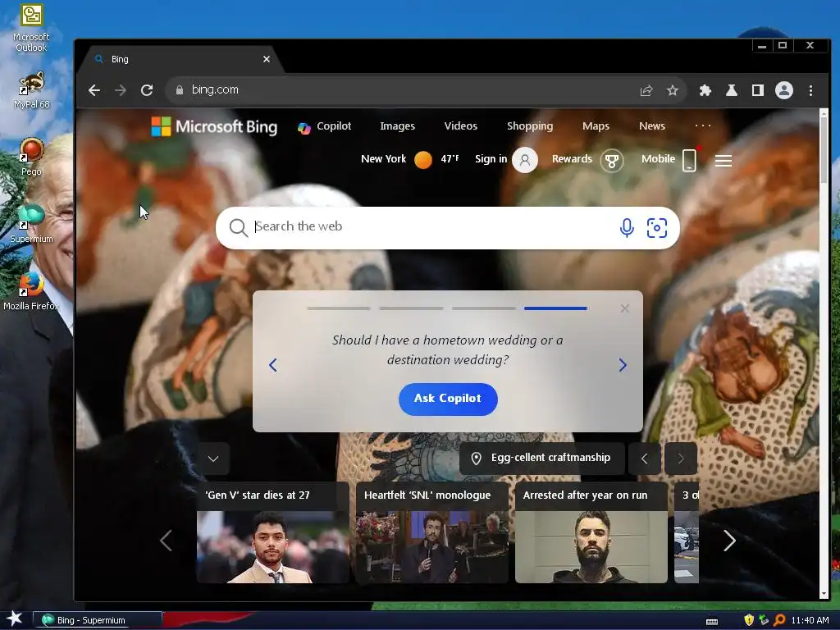Open the Chrome Labs flask icon
Image resolution: width=840 pixels, height=630 pixels.
pos(731,90)
